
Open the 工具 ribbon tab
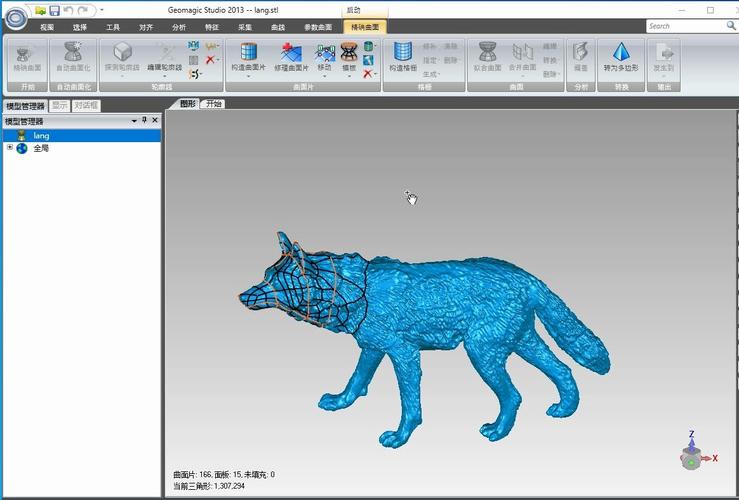point(113,27)
